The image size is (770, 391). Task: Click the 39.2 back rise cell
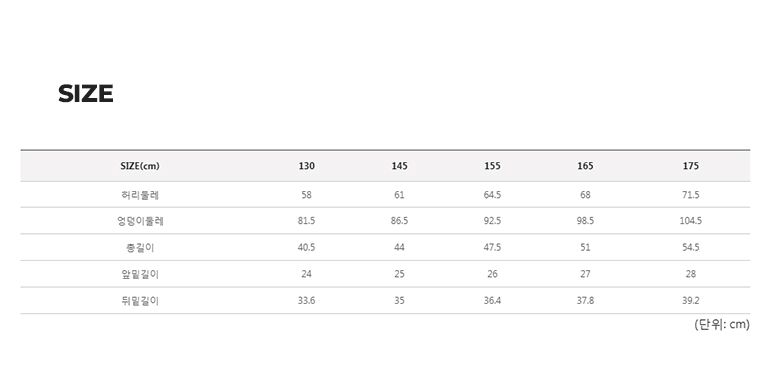[690, 301]
